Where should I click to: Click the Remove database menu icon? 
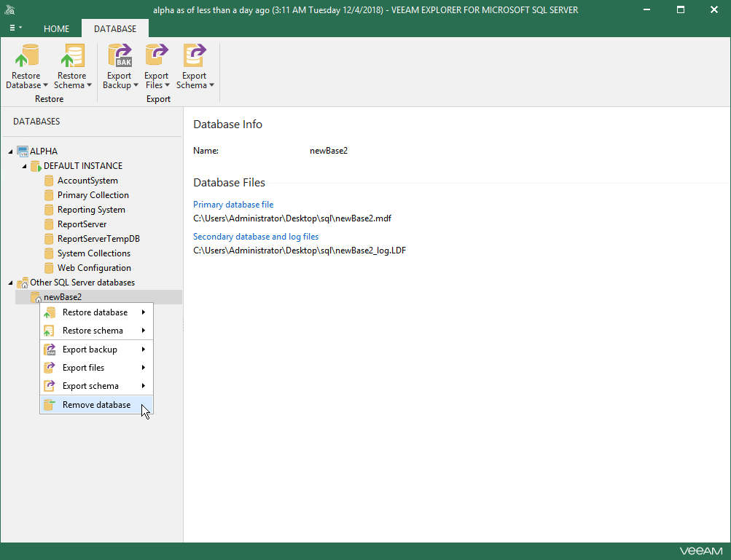tap(50, 405)
